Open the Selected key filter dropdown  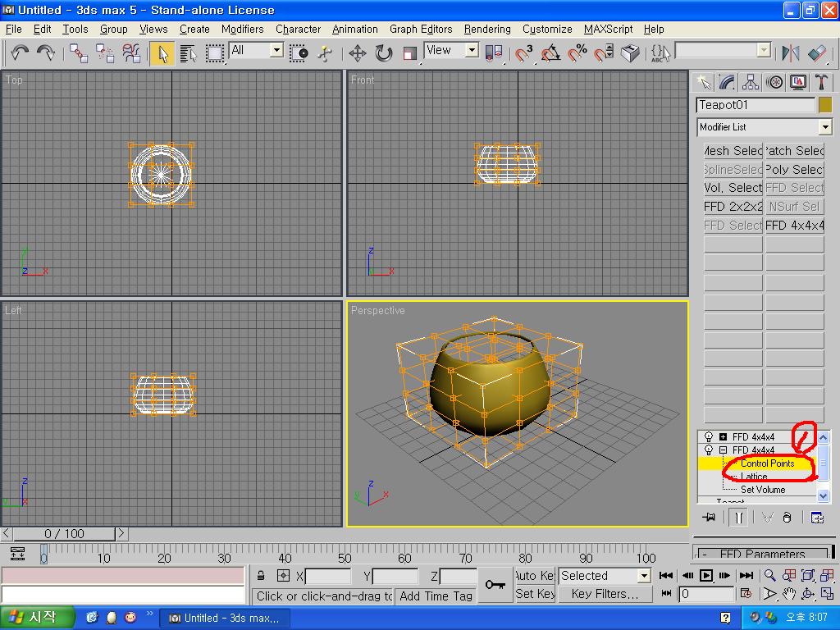(644, 576)
